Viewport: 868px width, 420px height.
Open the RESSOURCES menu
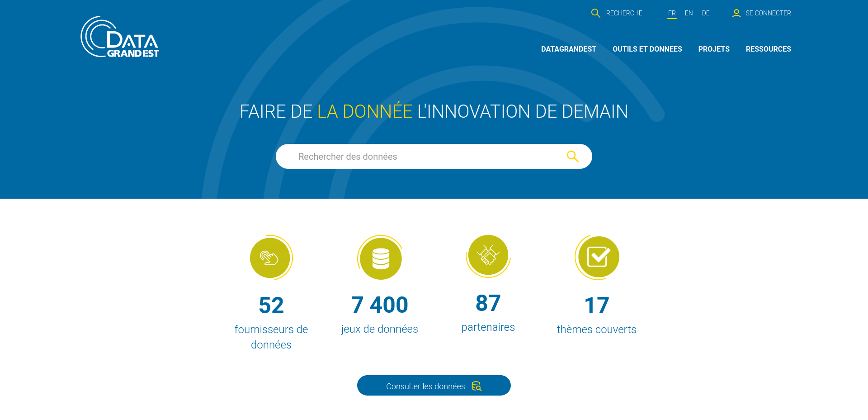coord(769,49)
